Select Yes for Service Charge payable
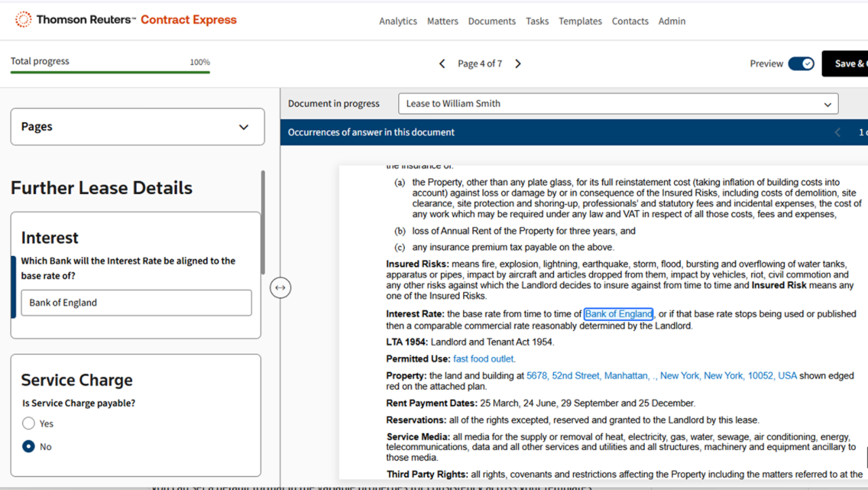868x490 pixels. 28,423
